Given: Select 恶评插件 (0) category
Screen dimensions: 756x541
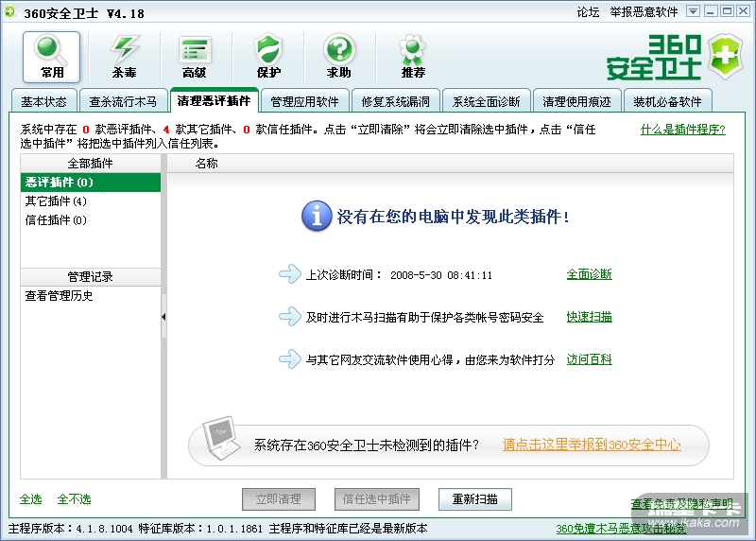Looking at the screenshot, I should click(91, 183).
